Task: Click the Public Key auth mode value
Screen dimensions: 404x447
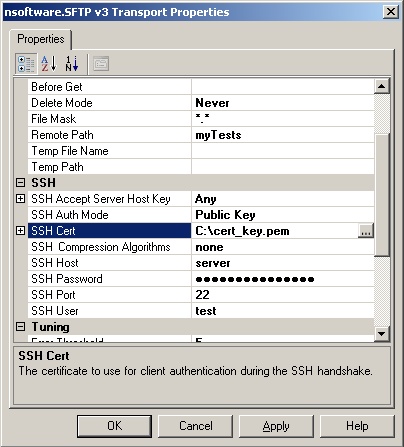Action: 283,215
